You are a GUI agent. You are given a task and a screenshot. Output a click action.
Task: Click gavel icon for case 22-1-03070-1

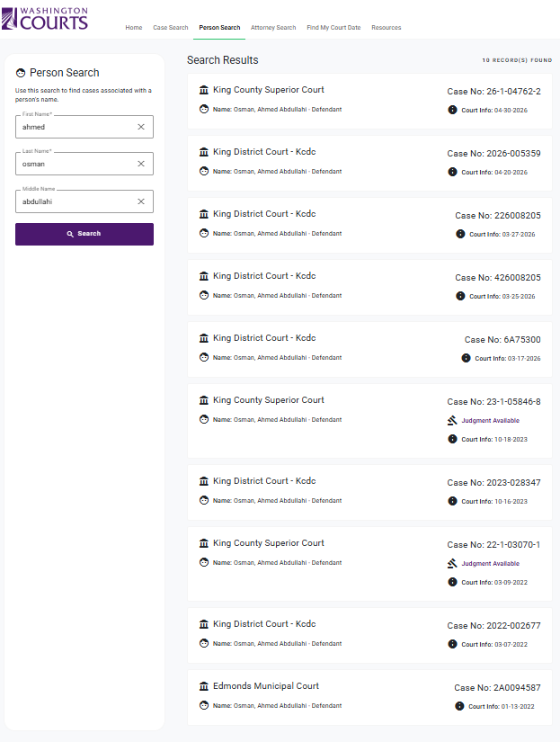pos(453,563)
